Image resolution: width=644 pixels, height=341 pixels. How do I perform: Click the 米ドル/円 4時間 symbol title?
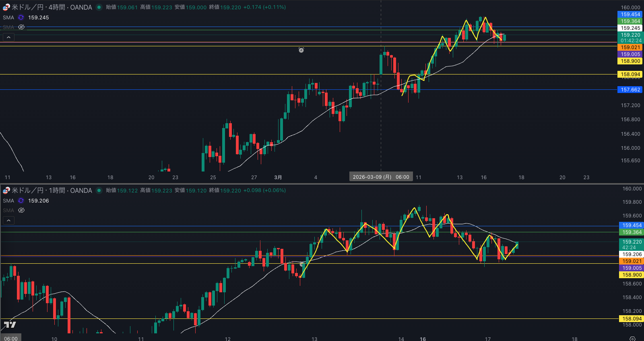52,7
